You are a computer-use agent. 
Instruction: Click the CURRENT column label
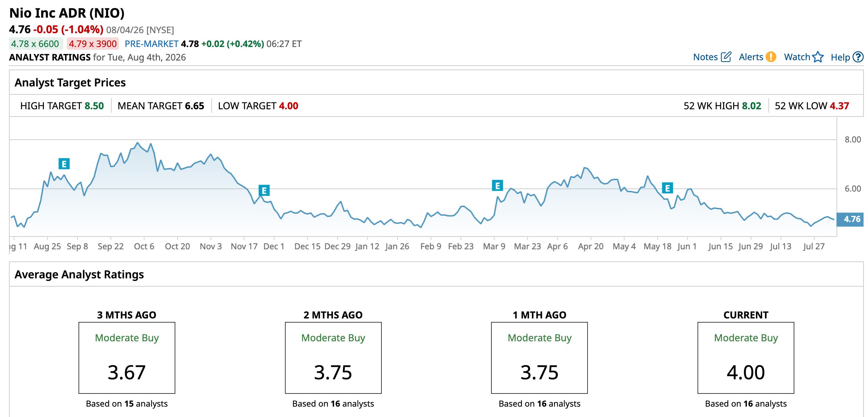[x=746, y=315]
